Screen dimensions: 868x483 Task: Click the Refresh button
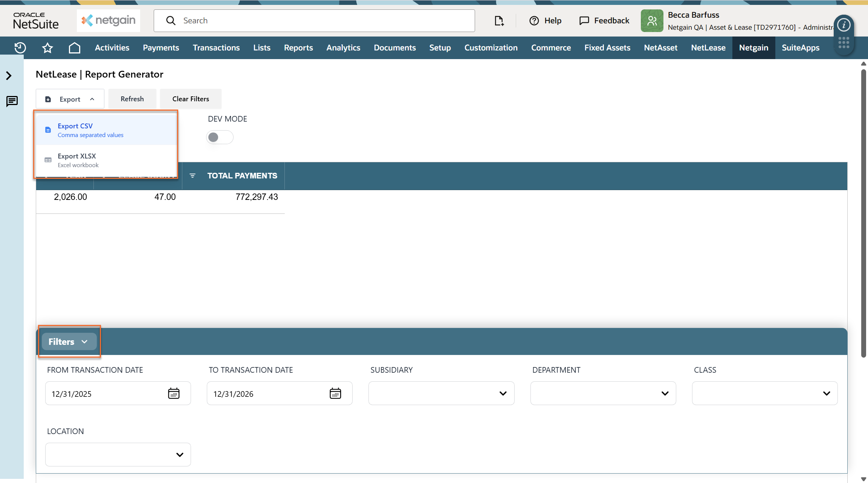tap(132, 99)
